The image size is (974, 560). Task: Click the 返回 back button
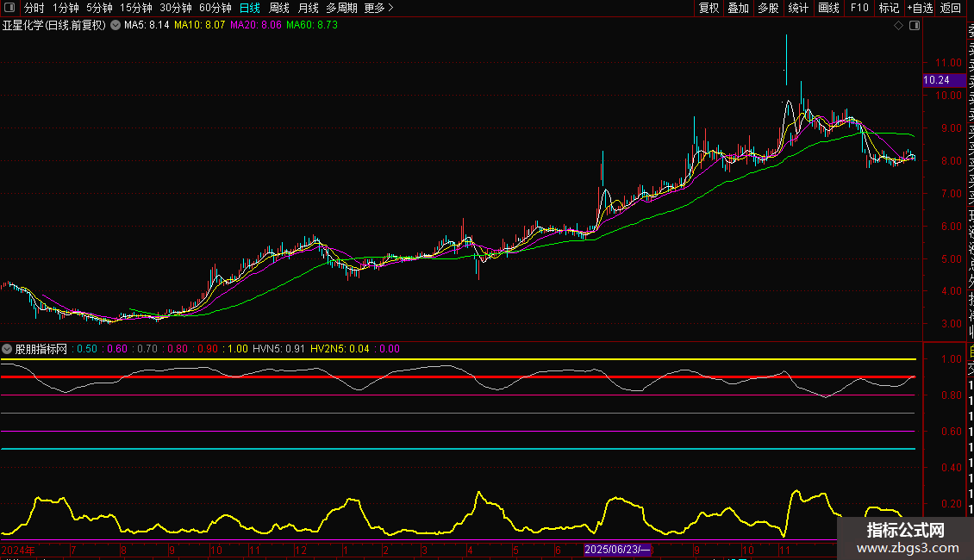point(951,8)
